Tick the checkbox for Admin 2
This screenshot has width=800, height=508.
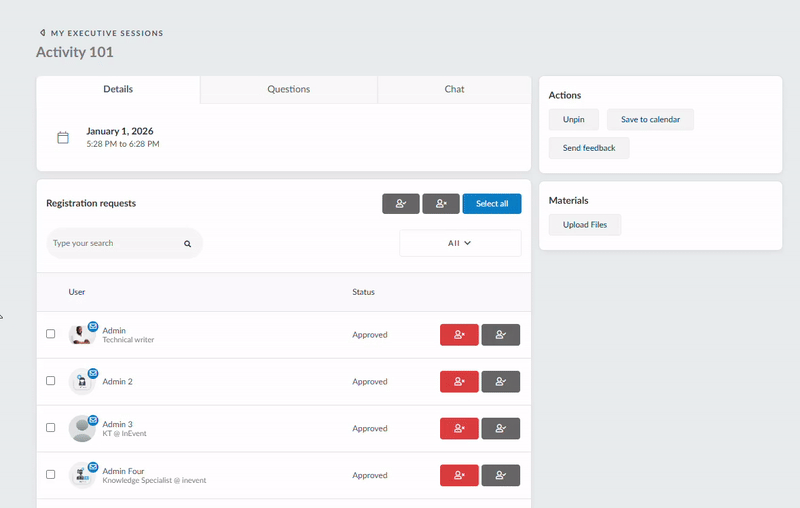tap(51, 380)
